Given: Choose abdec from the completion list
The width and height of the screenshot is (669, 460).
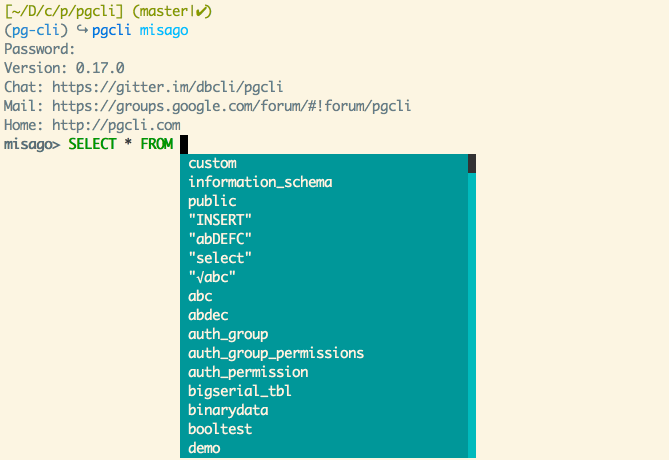Looking at the screenshot, I should pos(208,315).
